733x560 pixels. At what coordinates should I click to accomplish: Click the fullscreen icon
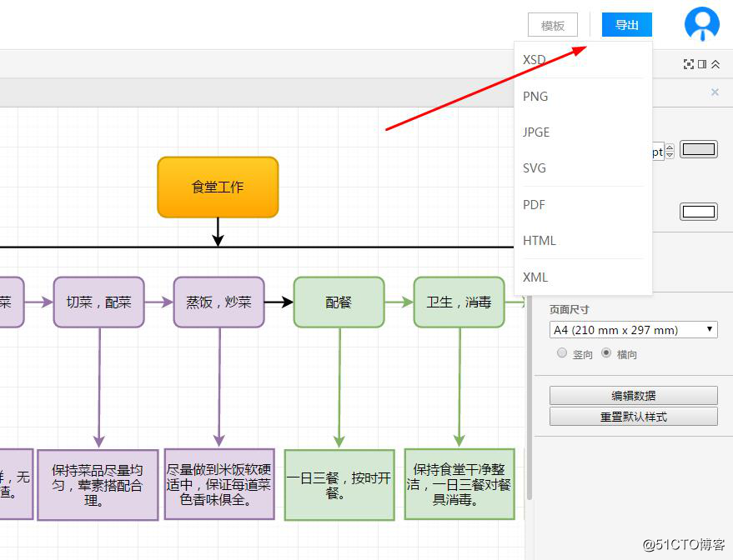[689, 64]
